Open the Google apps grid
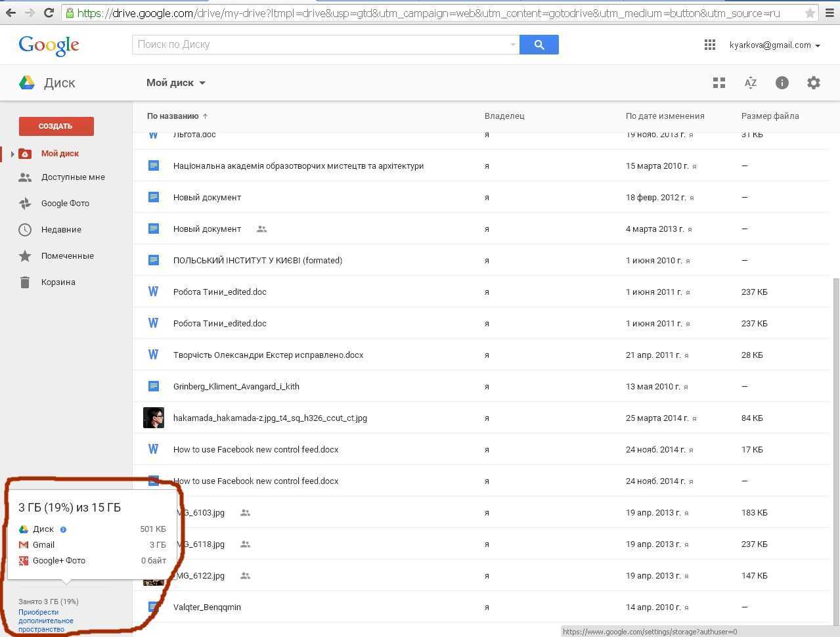 click(709, 45)
